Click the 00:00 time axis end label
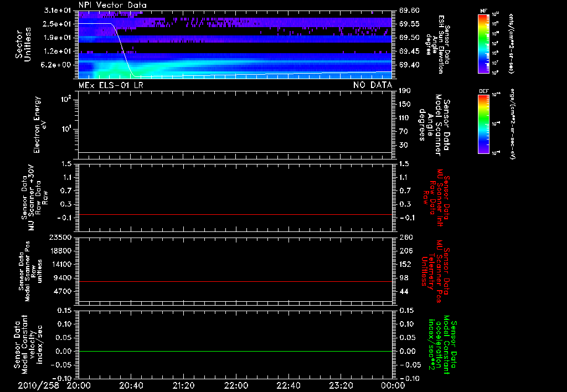Screen dimensions: 567x392 tap(392, 385)
